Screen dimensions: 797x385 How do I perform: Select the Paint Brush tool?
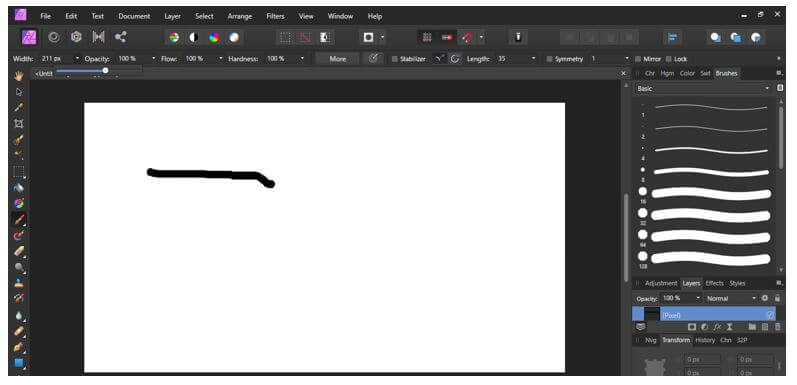point(19,220)
